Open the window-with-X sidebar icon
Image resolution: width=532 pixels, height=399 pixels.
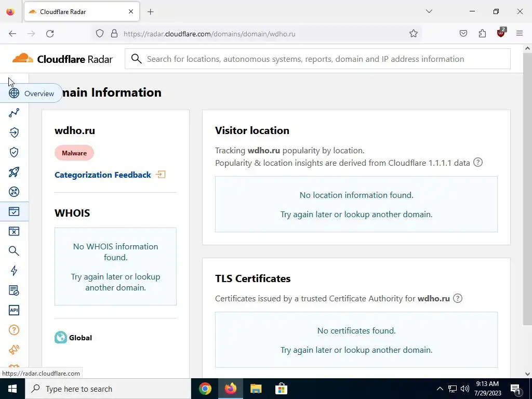click(x=14, y=231)
